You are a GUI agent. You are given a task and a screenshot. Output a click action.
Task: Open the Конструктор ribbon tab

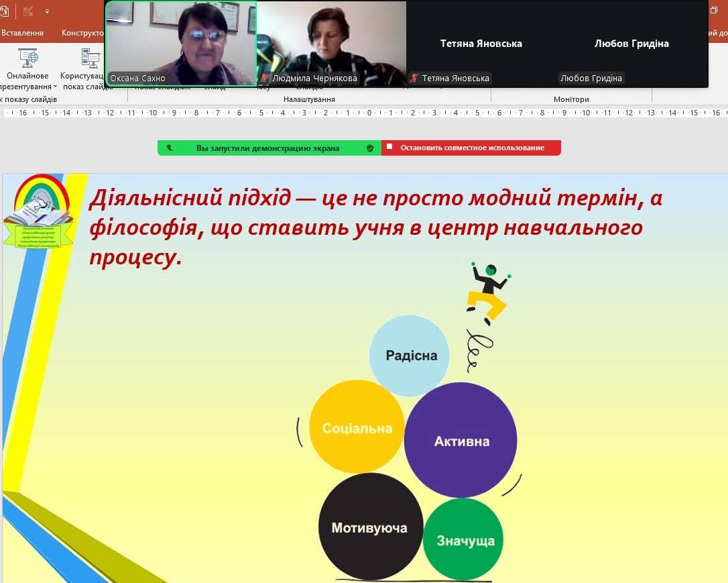(x=82, y=33)
